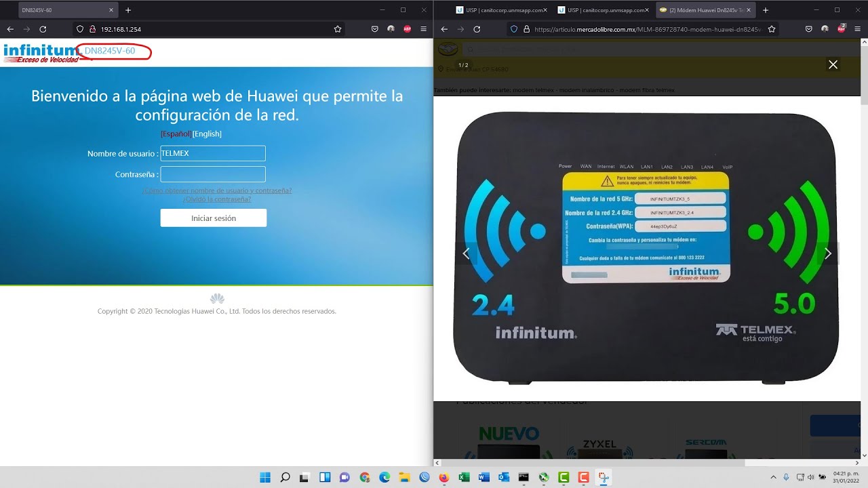The width and height of the screenshot is (868, 488).
Task: Open Pocket in the MercadoLibre window
Action: pyautogui.click(x=809, y=29)
